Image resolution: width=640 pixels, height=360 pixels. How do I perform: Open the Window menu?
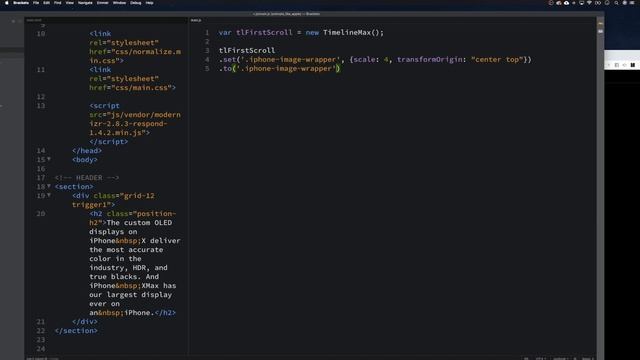pos(119,3)
